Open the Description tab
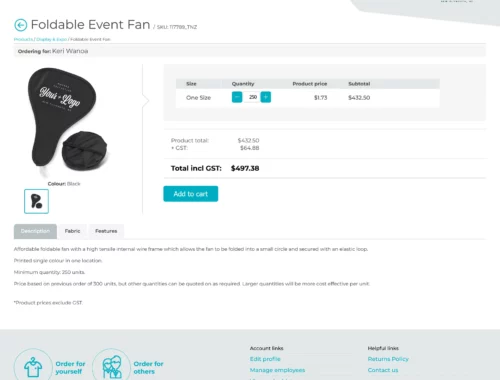The width and height of the screenshot is (500, 380). pos(35,231)
